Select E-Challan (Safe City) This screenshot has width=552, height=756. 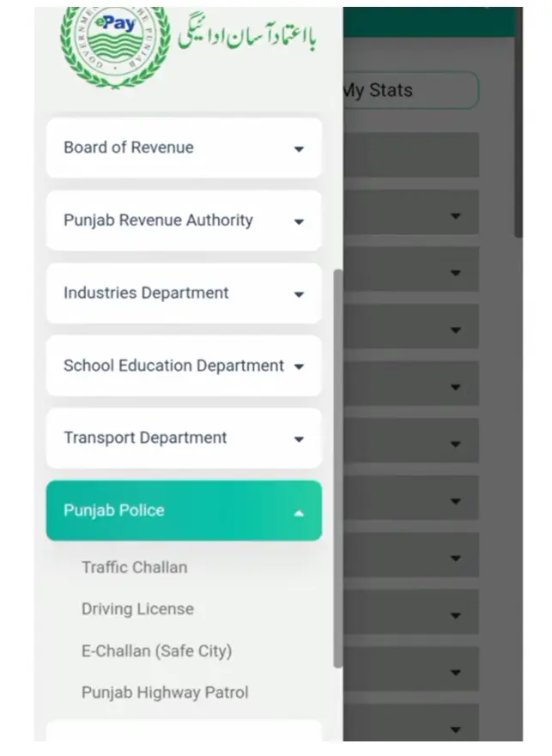coord(156,651)
